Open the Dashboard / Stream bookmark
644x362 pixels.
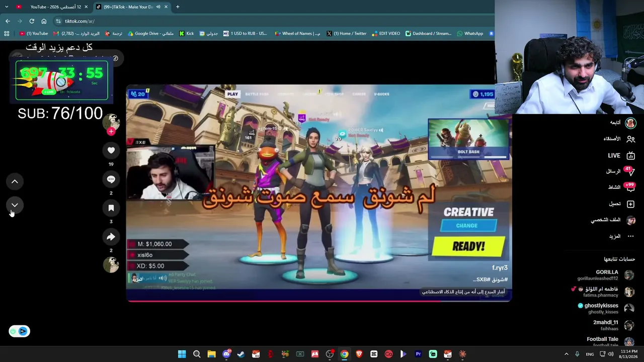click(428, 34)
